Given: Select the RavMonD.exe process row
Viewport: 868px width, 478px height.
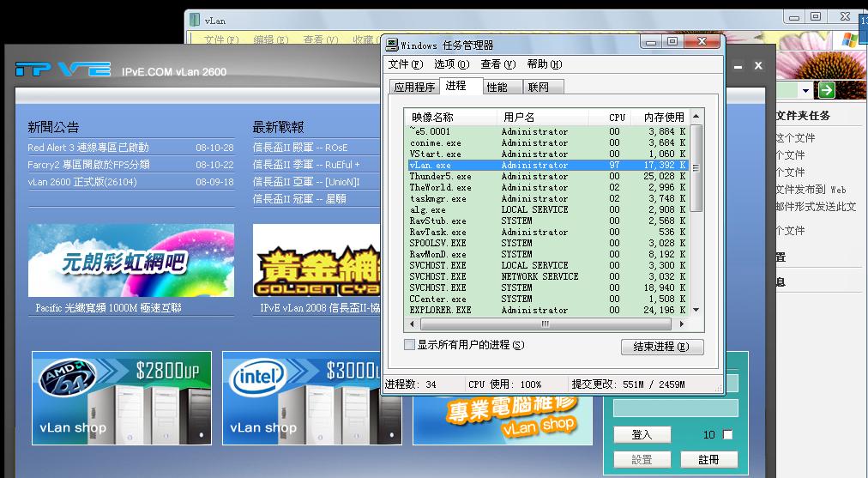Looking at the screenshot, I should pos(547,254).
